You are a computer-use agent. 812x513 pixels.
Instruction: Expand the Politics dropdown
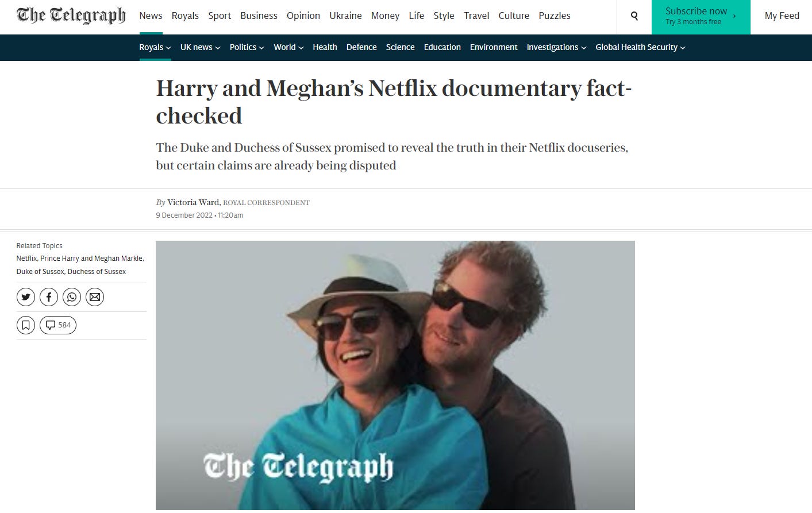(x=247, y=47)
